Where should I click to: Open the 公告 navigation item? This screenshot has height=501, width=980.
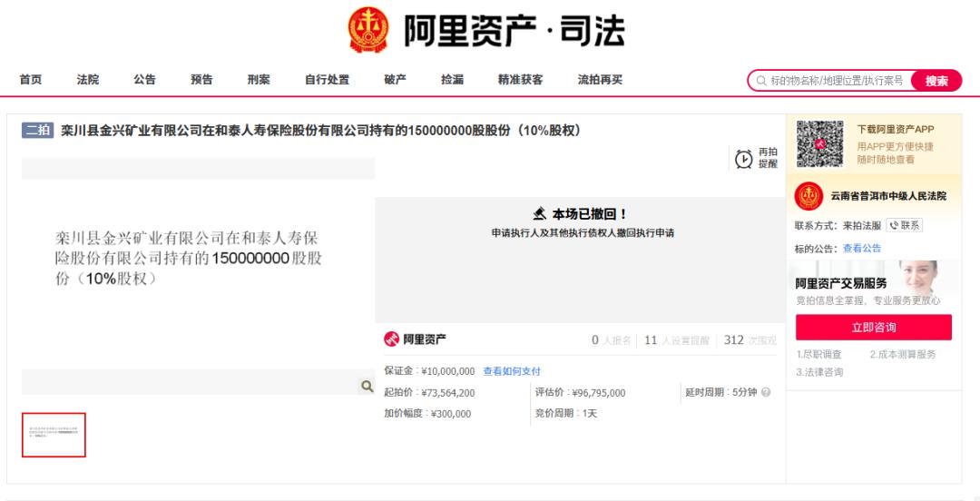(145, 80)
